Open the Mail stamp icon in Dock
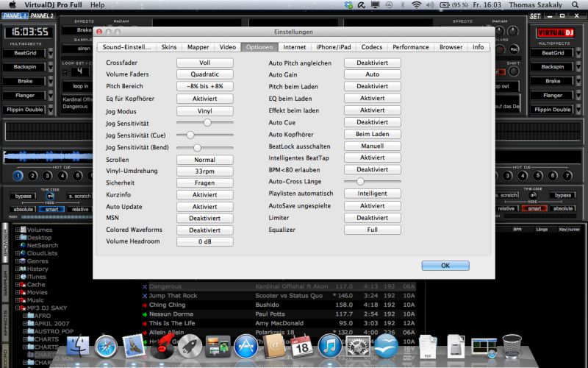The image size is (588, 368). 134,346
